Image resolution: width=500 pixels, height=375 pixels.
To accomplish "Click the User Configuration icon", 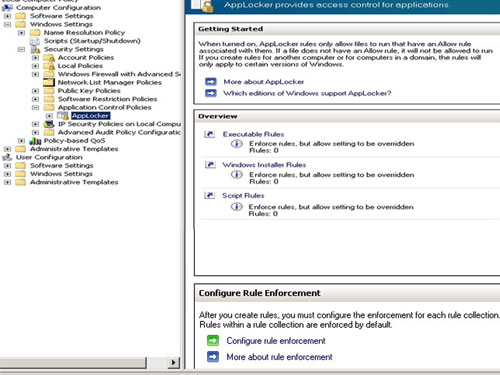I will tap(7, 157).
